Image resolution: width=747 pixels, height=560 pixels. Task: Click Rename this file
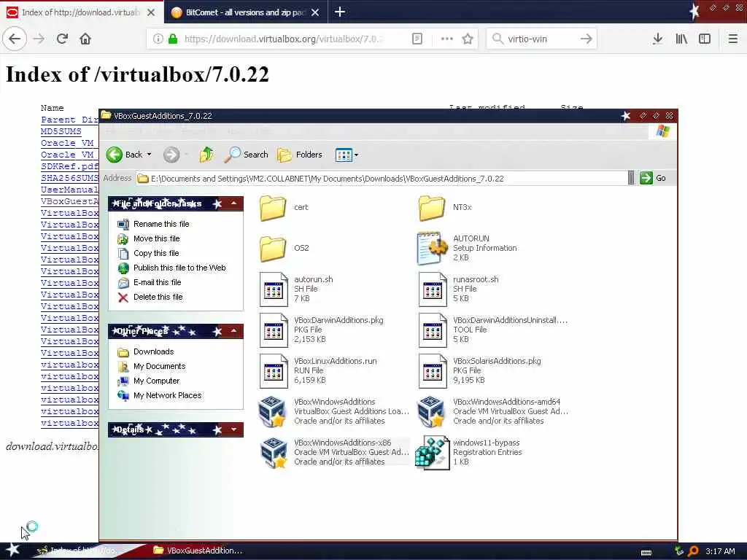tap(161, 224)
